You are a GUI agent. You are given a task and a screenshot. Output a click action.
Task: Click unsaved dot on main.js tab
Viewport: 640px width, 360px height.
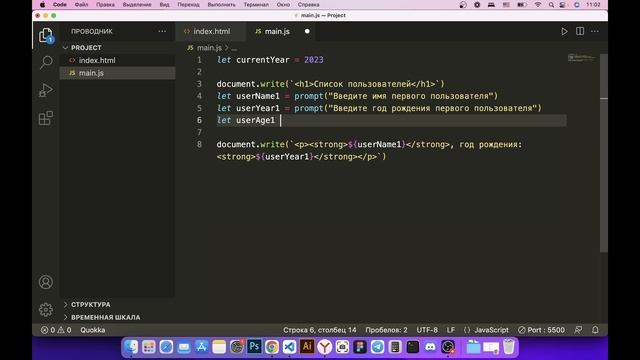pos(307,31)
